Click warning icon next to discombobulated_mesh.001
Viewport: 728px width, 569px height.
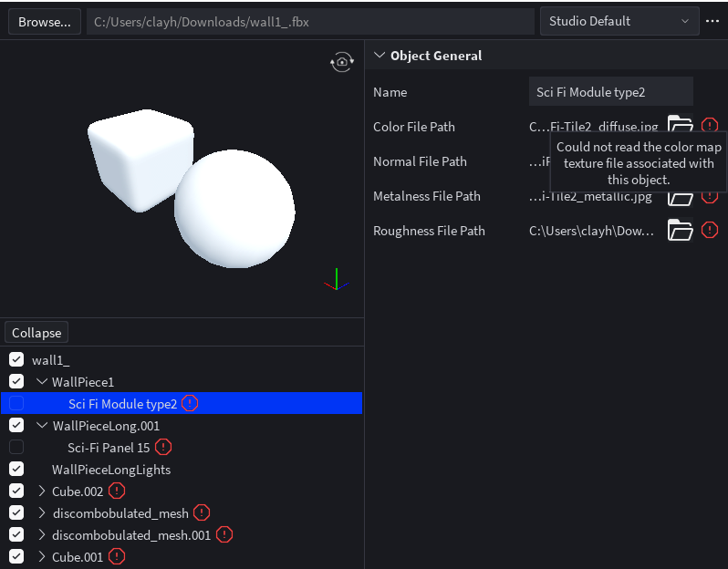pyautogui.click(x=224, y=534)
